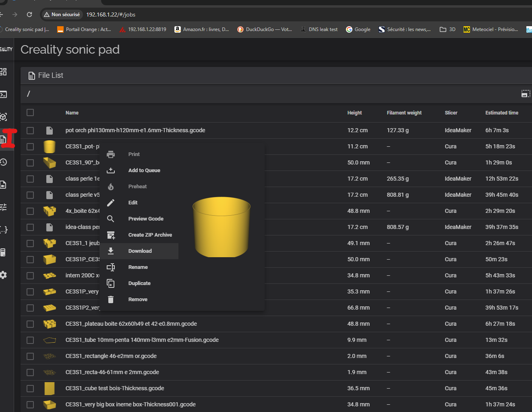Open the G-code Viewer sidebar icon

pos(3,117)
